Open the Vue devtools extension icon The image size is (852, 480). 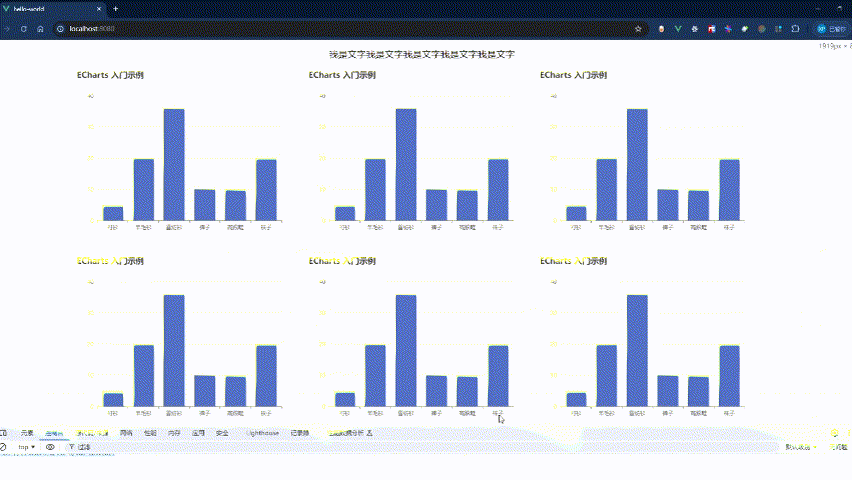click(678, 29)
